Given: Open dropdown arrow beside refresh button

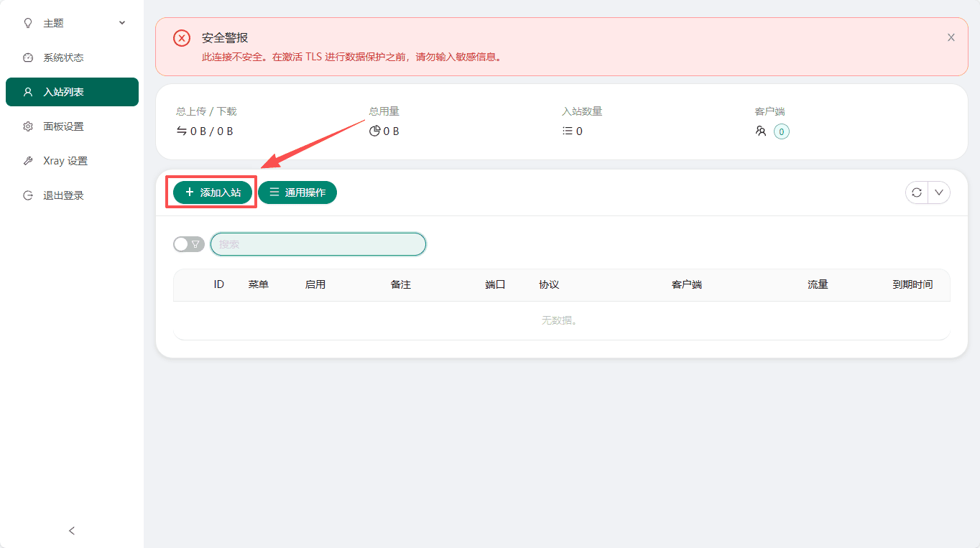Looking at the screenshot, I should point(939,192).
